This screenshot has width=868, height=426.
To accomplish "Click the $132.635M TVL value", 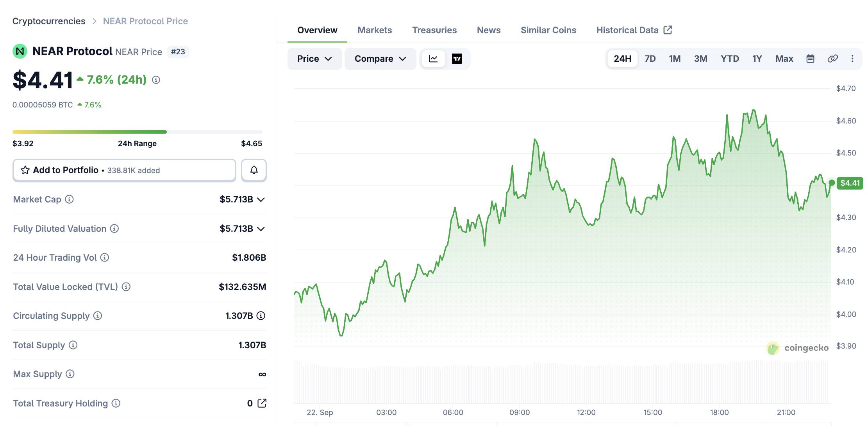I will (x=242, y=287).
